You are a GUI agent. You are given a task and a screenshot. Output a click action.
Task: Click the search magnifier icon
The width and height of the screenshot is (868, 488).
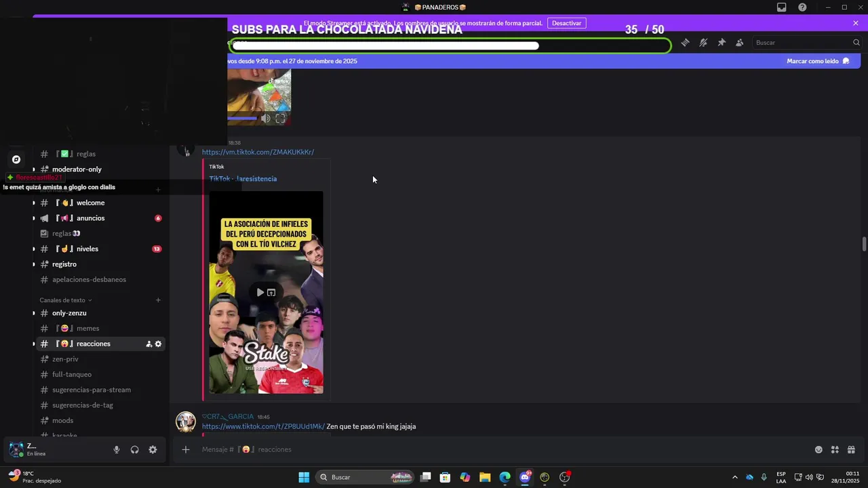(856, 43)
